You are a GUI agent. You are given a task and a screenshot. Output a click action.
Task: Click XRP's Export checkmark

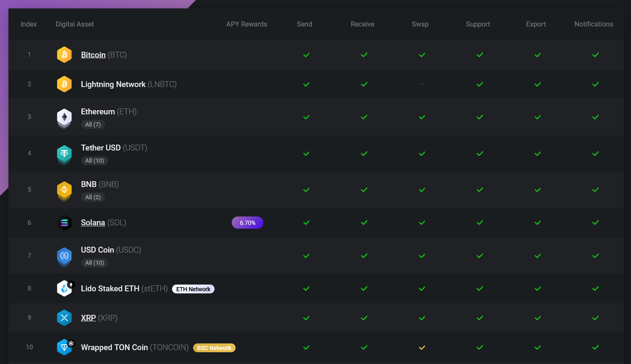(x=538, y=318)
